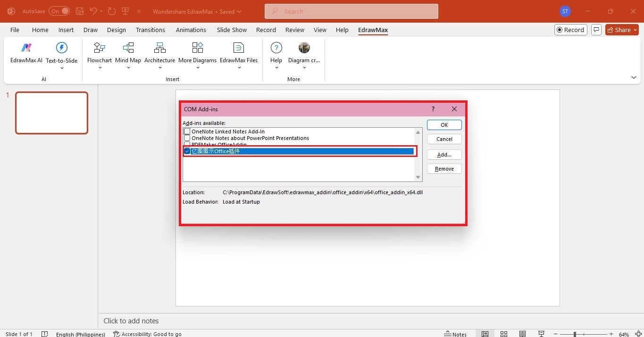Switch to Reading View
This screenshot has height=337, width=644.
click(522, 334)
